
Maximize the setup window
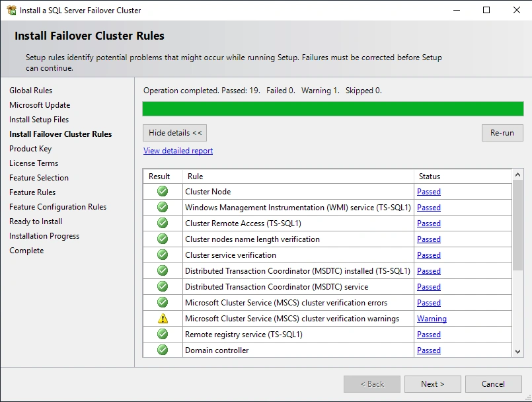point(486,10)
